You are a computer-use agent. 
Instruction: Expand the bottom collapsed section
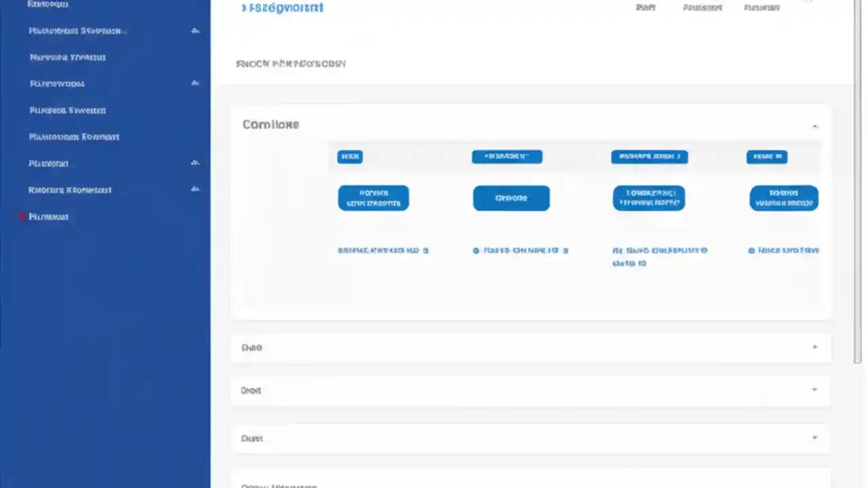coord(814,438)
